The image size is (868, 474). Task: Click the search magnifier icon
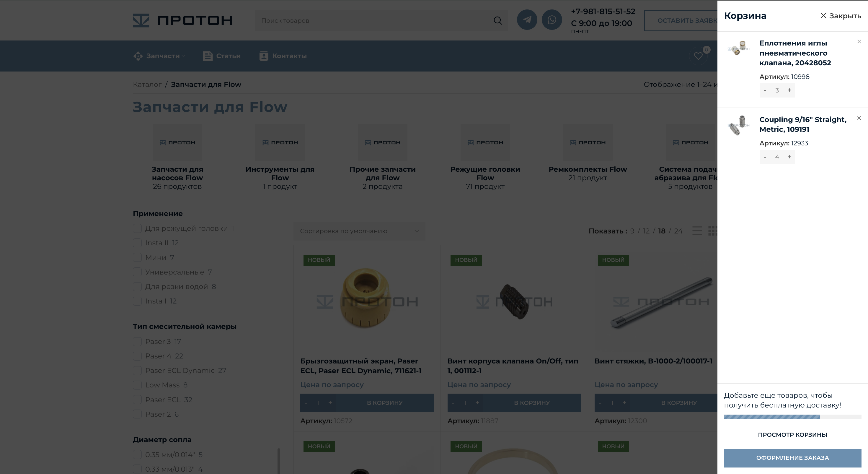498,21
